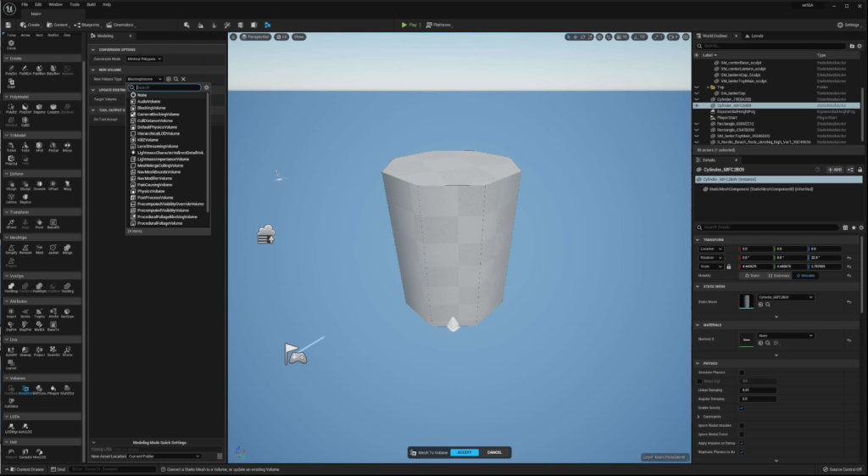Image resolution: width=868 pixels, height=476 pixels.
Task: Collapse the Transform section in Details
Action: tap(698, 240)
